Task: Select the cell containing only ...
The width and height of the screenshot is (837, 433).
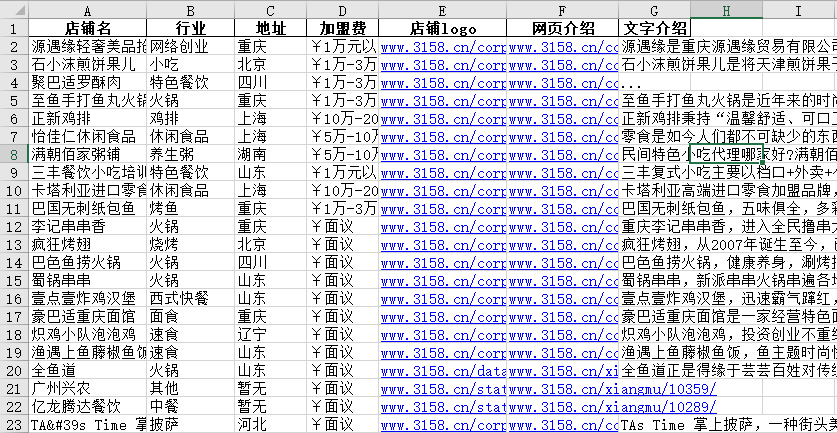Action: [x=654, y=83]
